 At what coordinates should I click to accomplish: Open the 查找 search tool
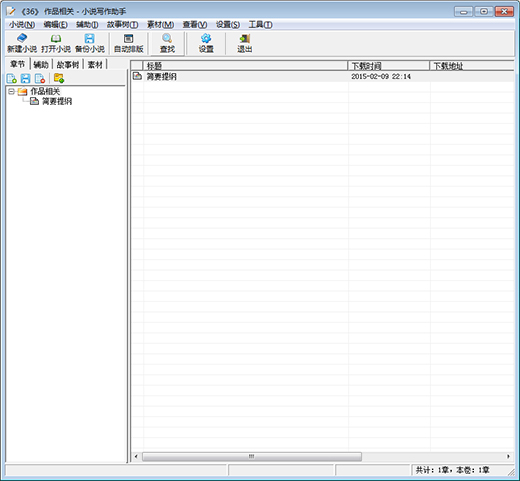coord(167,43)
